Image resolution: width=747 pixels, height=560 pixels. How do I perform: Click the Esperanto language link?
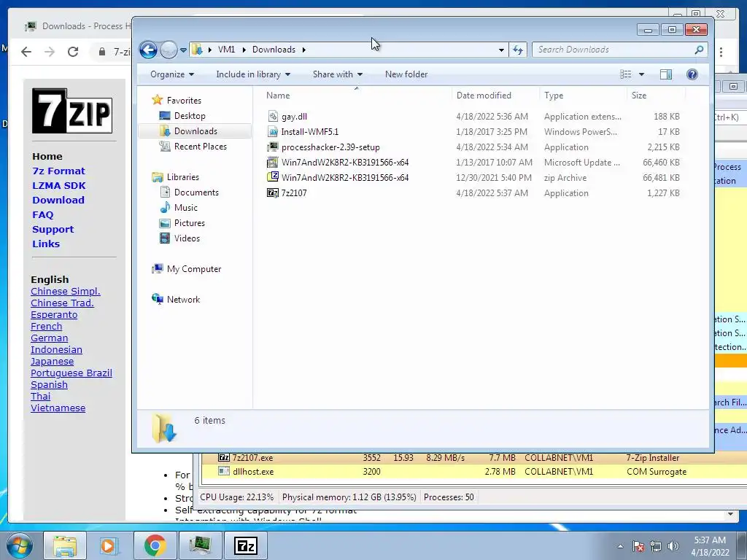click(x=54, y=315)
